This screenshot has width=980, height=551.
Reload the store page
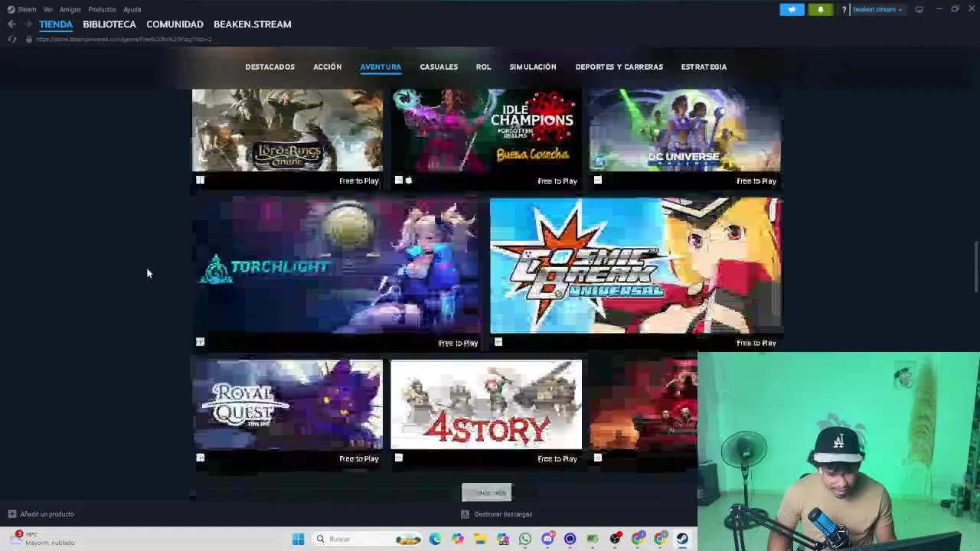point(11,39)
